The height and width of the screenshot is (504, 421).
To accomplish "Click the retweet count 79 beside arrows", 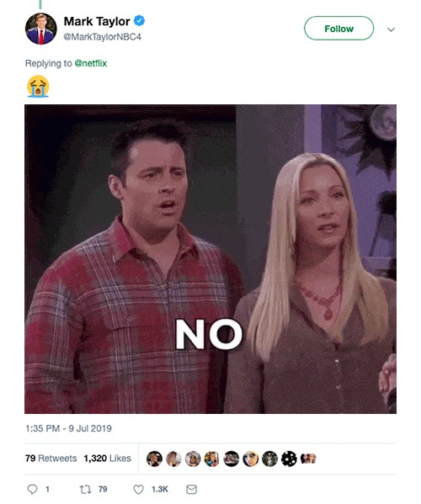I will 103,489.
